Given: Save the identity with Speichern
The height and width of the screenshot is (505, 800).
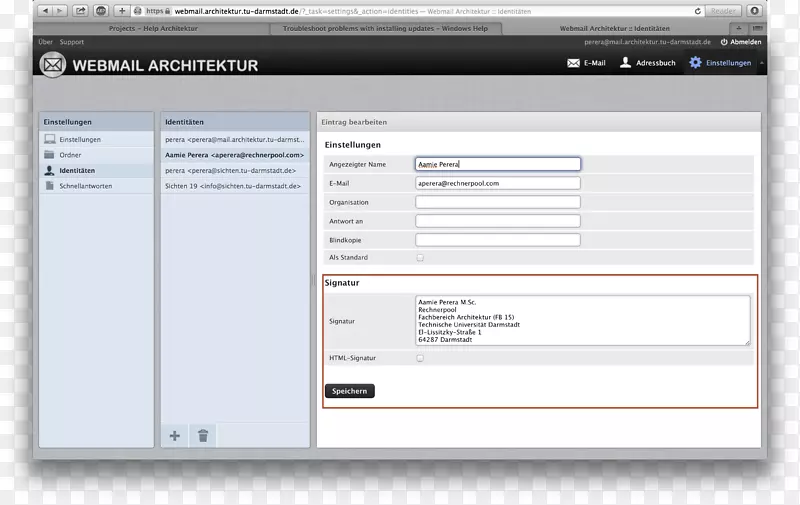Looking at the screenshot, I should tap(350, 391).
